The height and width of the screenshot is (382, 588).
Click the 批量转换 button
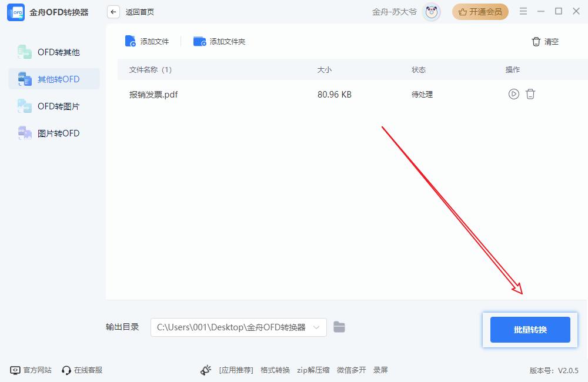pos(530,330)
